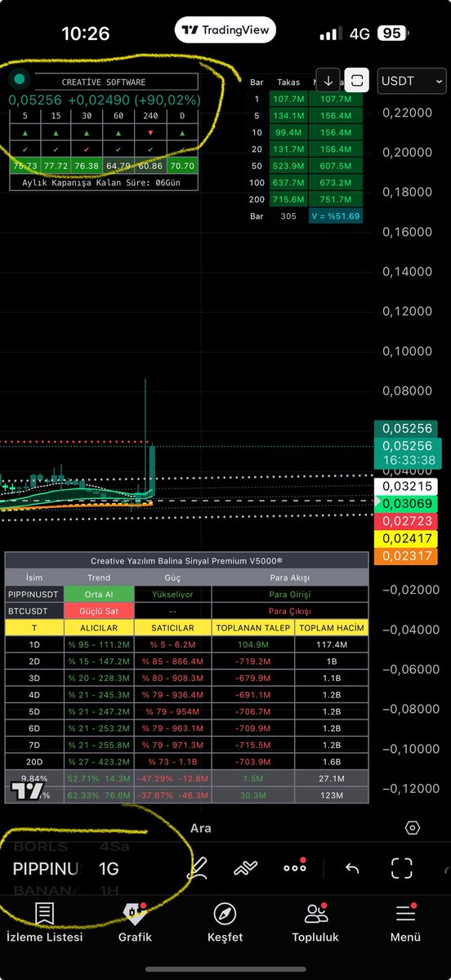This screenshot has height=980, width=451.
Task: Tap the scroll-down arrow button
Action: (x=328, y=81)
